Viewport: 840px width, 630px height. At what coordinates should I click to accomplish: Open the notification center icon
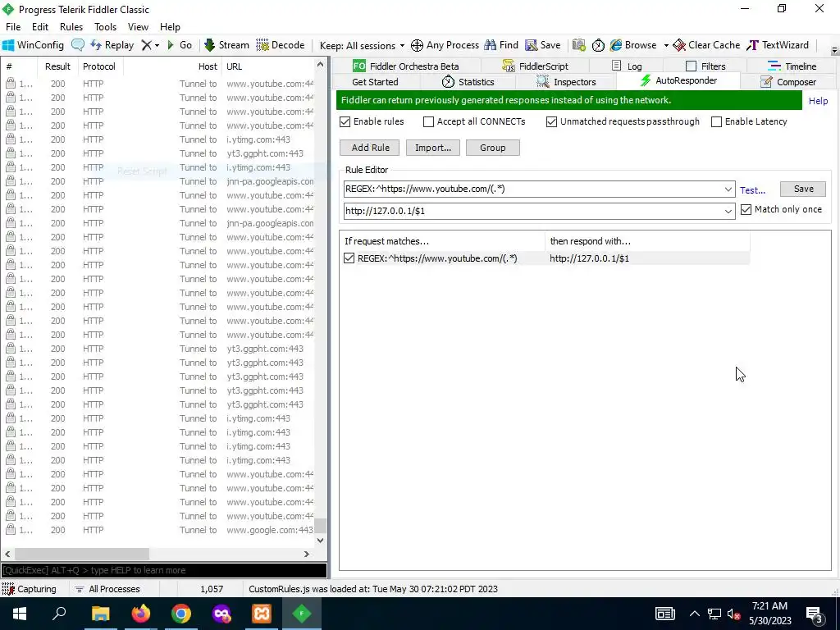coord(815,614)
